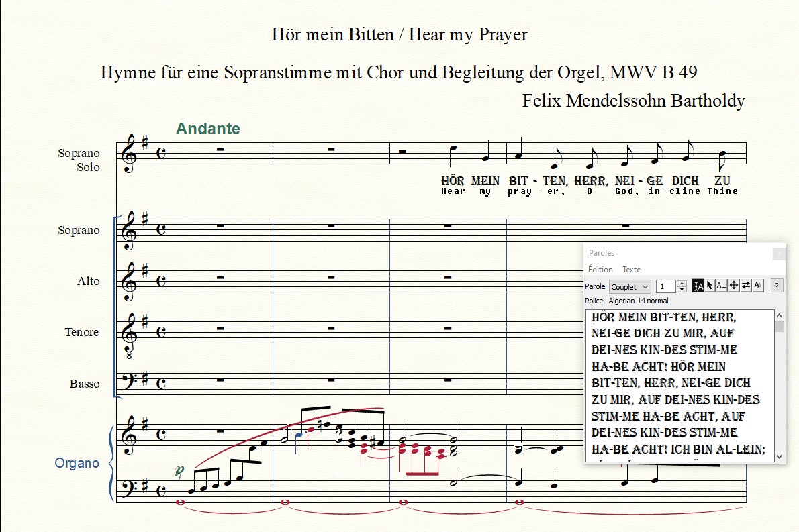
Task: Decrease the verse number with down arrow
Action: pos(682,289)
